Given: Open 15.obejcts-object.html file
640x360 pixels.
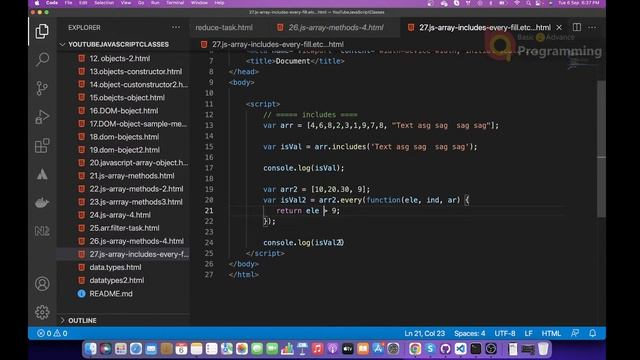Looking at the screenshot, I should click(x=127, y=98).
